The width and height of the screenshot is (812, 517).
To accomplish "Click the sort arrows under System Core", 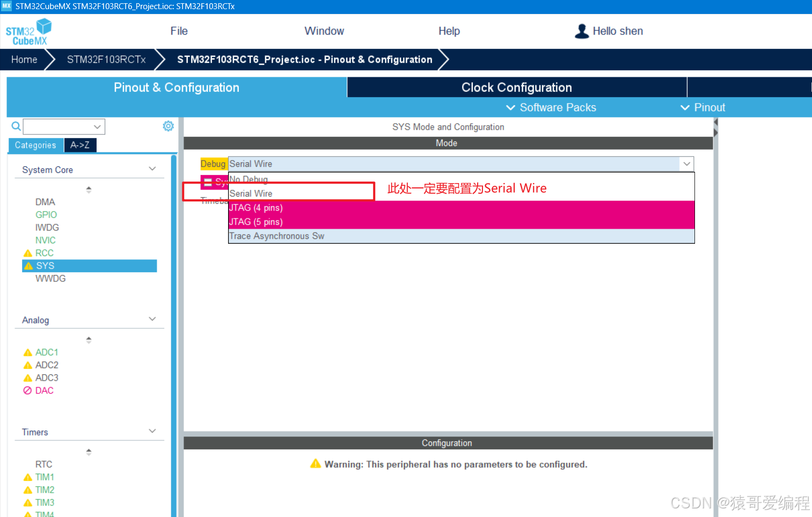I will tap(89, 190).
